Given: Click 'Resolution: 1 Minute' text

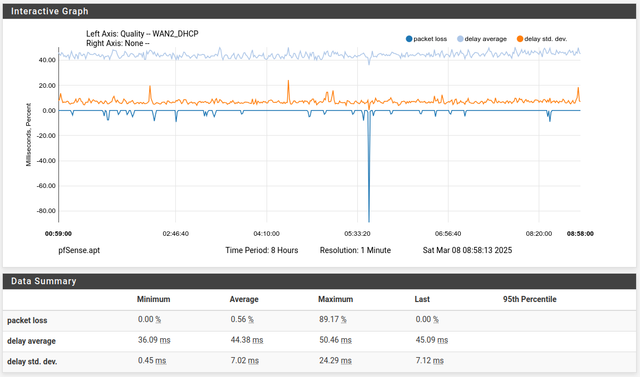Looking at the screenshot, I should [355, 250].
